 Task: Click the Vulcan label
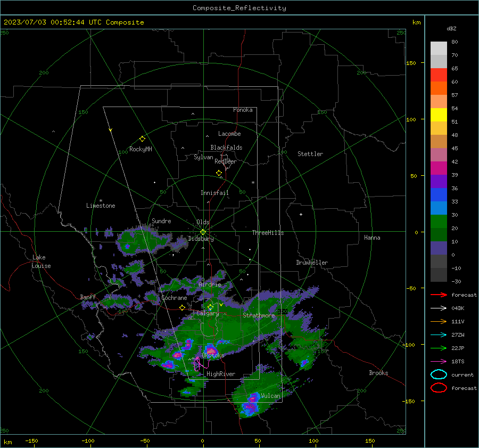coord(270,396)
